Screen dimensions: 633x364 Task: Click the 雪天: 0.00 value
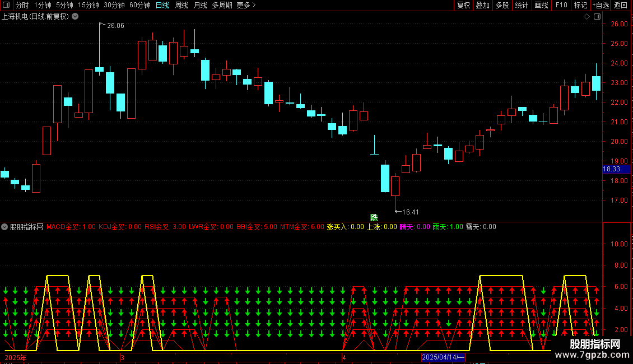481,227
